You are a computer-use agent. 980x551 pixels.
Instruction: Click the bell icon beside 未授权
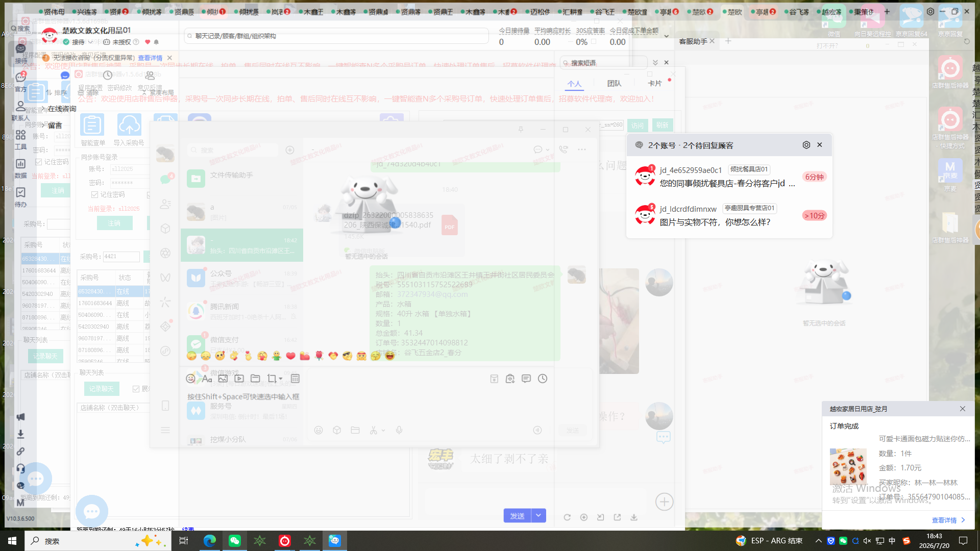156,42
